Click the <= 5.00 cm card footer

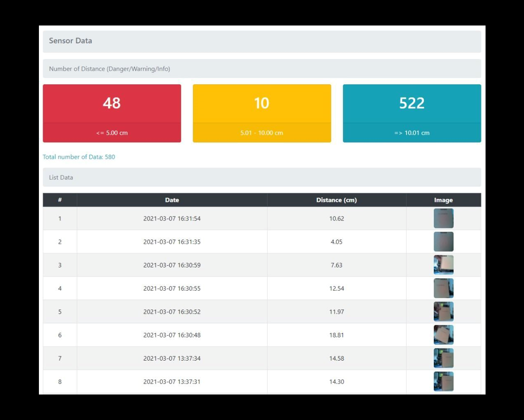click(x=112, y=133)
